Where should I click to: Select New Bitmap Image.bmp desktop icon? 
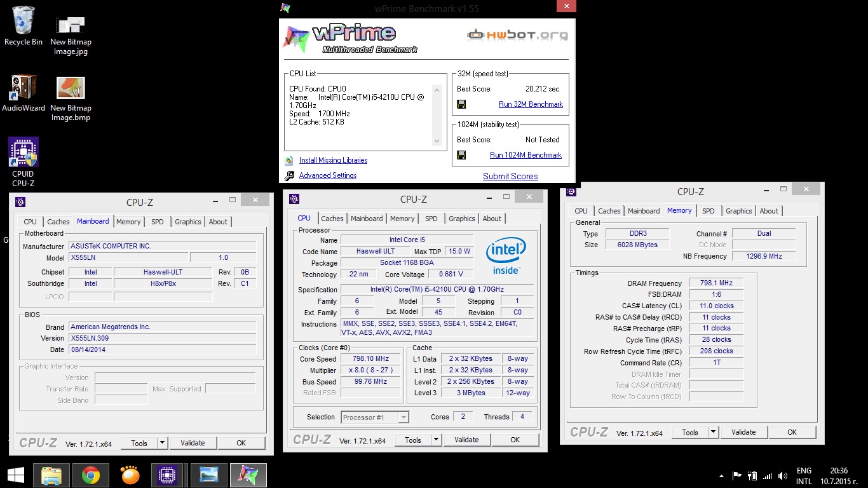click(x=71, y=98)
